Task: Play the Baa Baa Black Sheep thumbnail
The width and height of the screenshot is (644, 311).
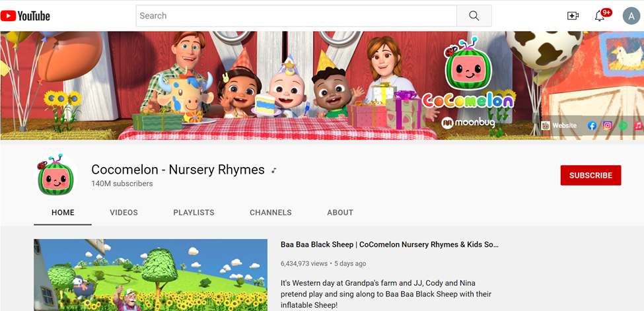Action: [151, 275]
